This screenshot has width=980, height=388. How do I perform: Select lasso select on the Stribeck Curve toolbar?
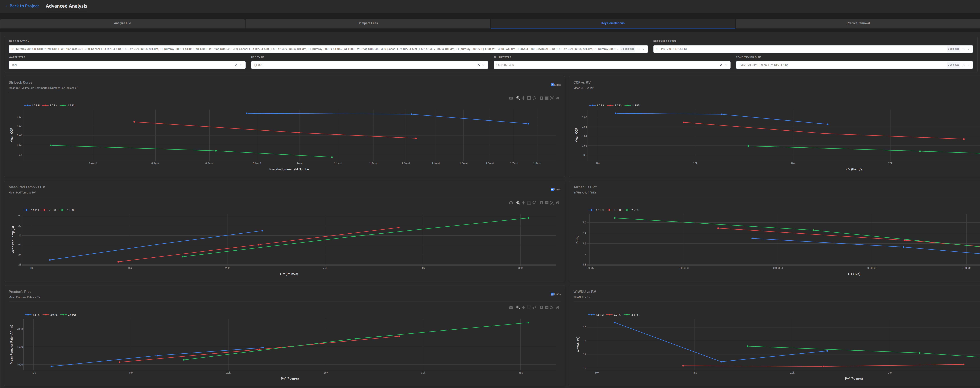534,98
